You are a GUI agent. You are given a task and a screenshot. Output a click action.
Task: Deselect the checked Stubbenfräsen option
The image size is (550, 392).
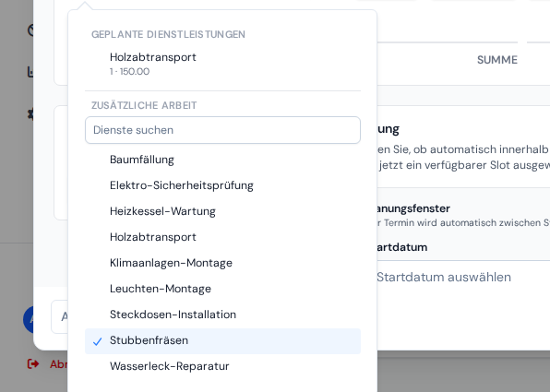point(222,340)
